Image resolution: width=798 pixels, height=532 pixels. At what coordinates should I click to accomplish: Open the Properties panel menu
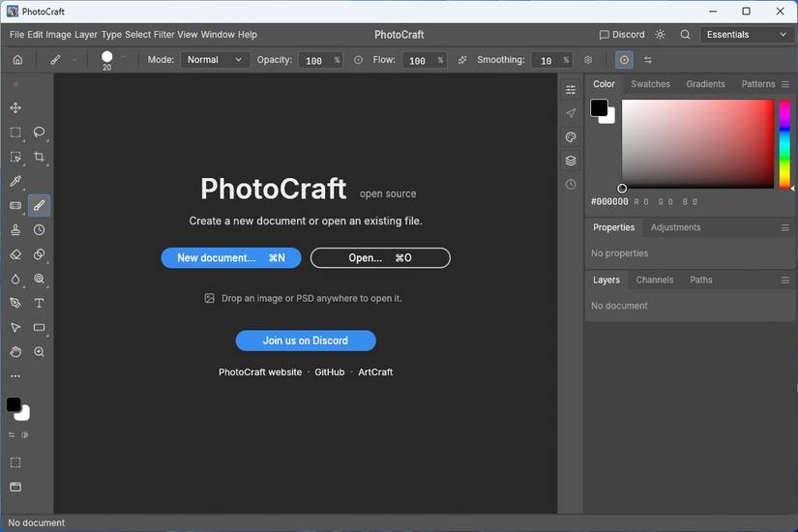785,227
